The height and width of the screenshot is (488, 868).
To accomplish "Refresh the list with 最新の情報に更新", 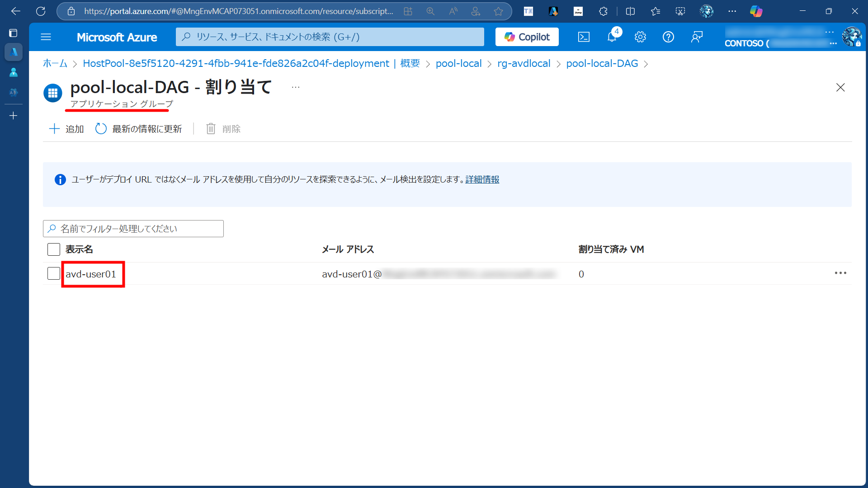I will coord(138,129).
